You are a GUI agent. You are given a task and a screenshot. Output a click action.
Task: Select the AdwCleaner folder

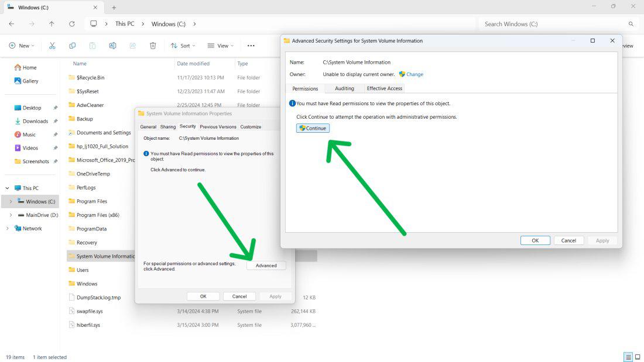(90, 105)
